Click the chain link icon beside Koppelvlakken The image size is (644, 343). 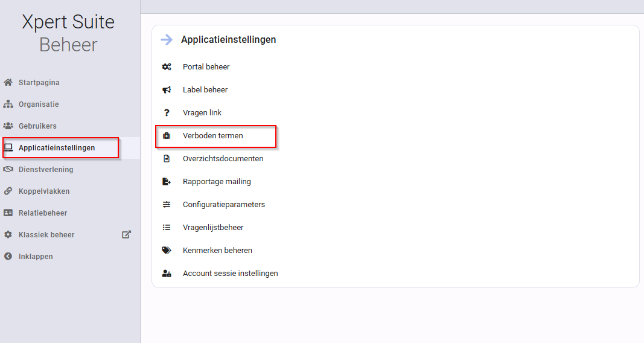tap(8, 191)
